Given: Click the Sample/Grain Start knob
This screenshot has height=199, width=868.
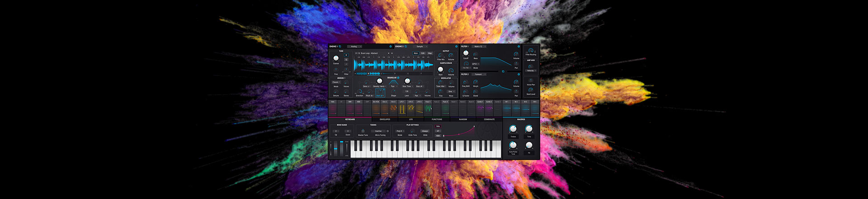Looking at the screenshot, I should [440, 70].
